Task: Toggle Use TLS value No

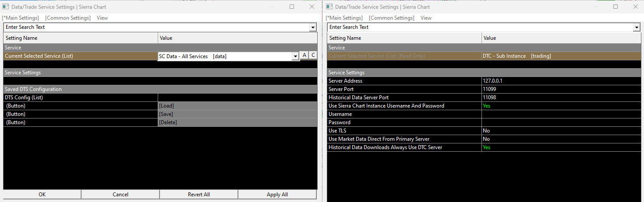Action: 561,131
